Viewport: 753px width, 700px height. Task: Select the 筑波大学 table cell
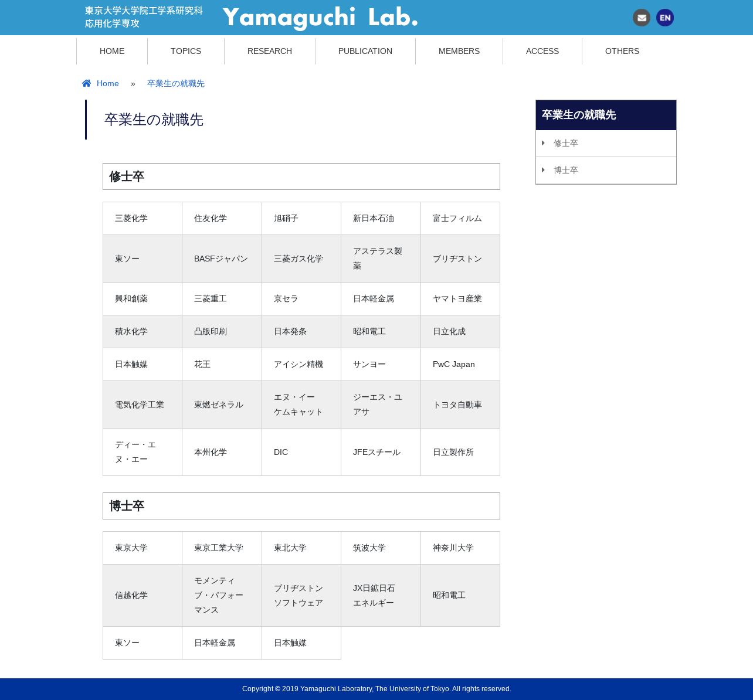pyautogui.click(x=381, y=548)
